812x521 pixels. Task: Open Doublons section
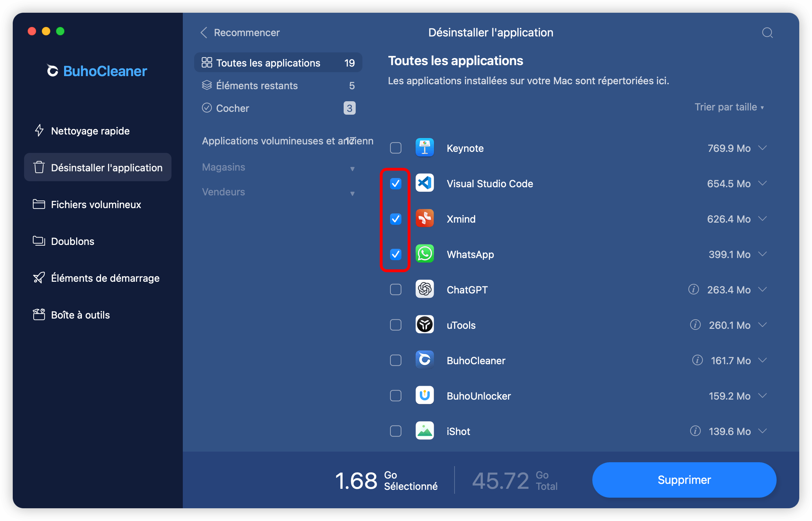[98, 241]
